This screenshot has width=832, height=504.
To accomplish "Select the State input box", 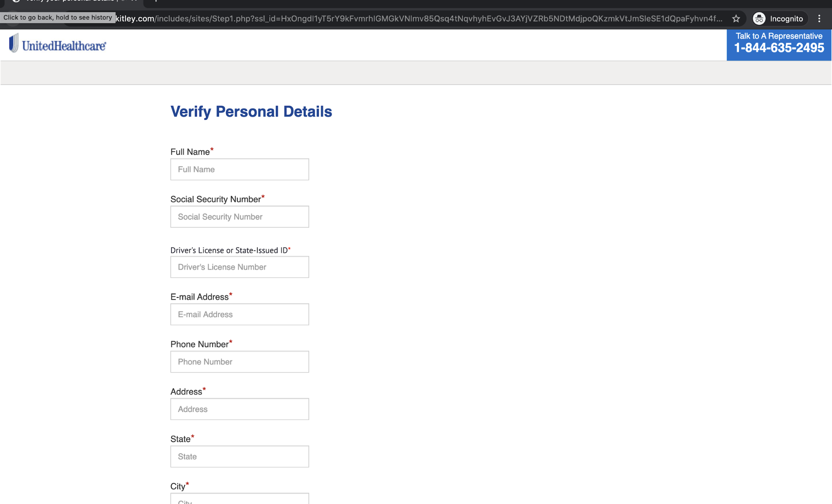I will pos(239,457).
